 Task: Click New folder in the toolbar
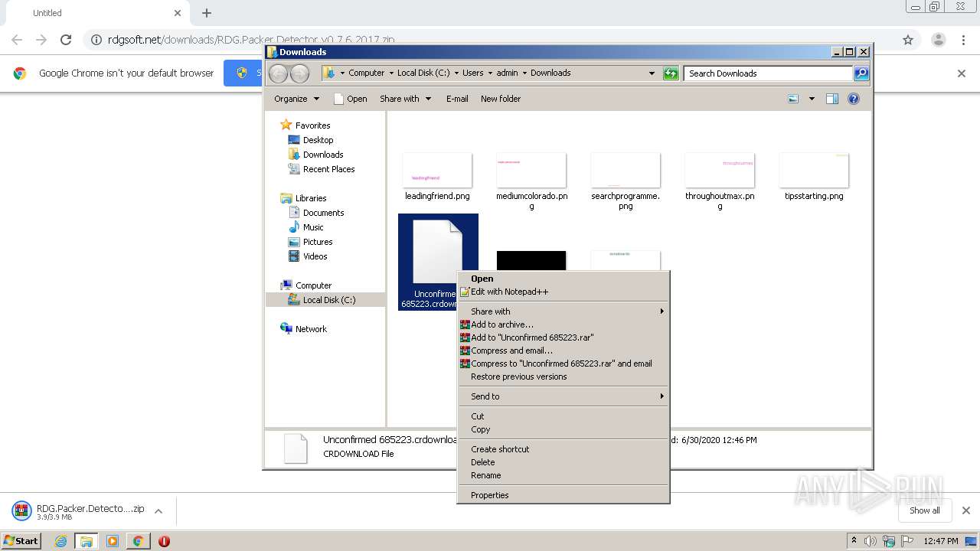[501, 99]
